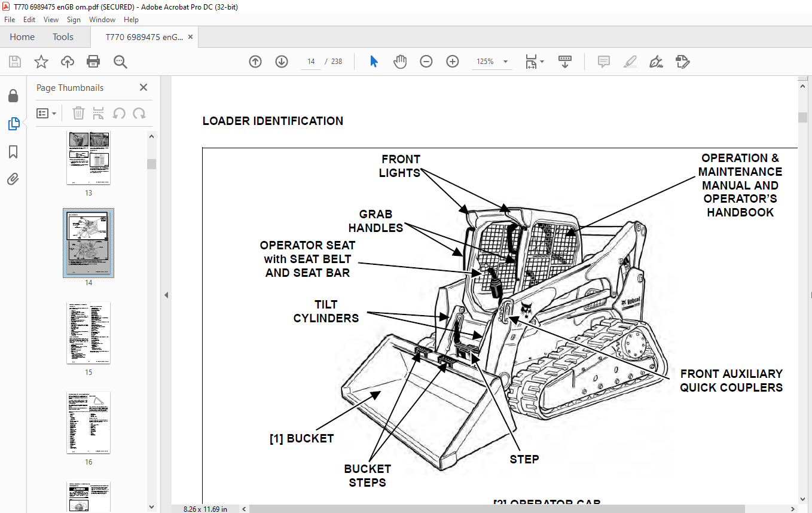Upload file to cloud icon

pyautogui.click(x=67, y=62)
